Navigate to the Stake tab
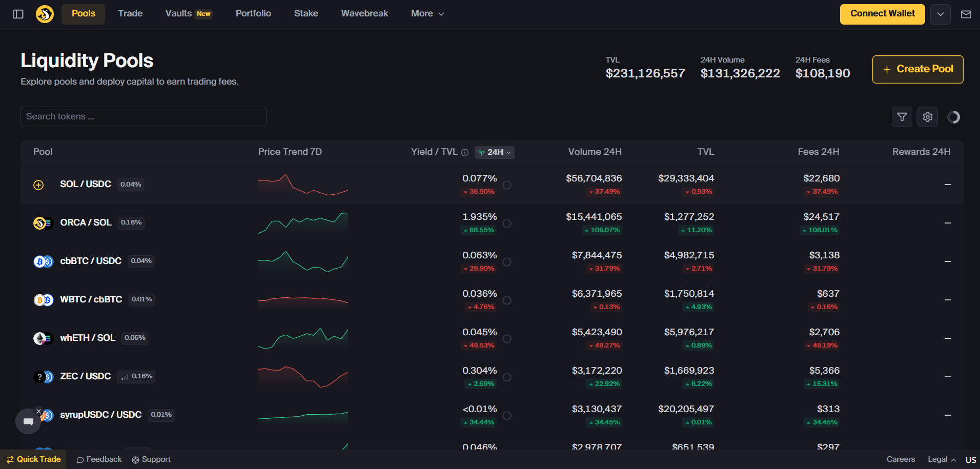This screenshot has height=469, width=980. (306, 14)
